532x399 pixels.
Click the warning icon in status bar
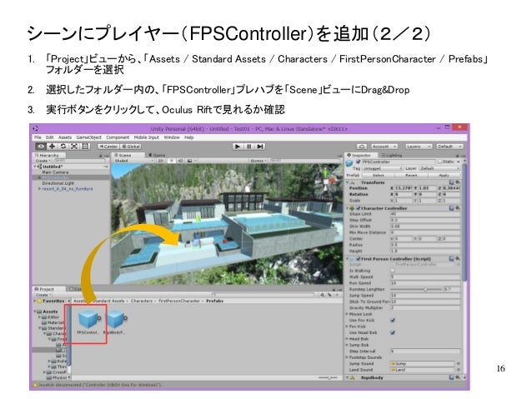pos(35,385)
